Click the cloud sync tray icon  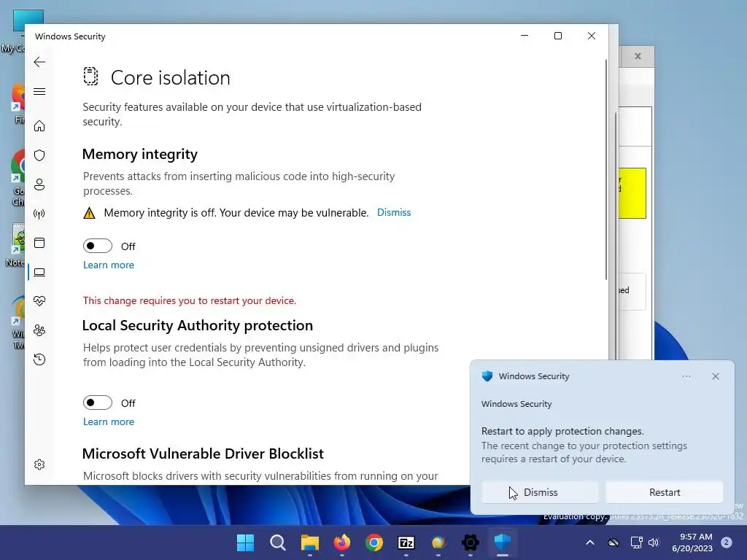pos(614,542)
